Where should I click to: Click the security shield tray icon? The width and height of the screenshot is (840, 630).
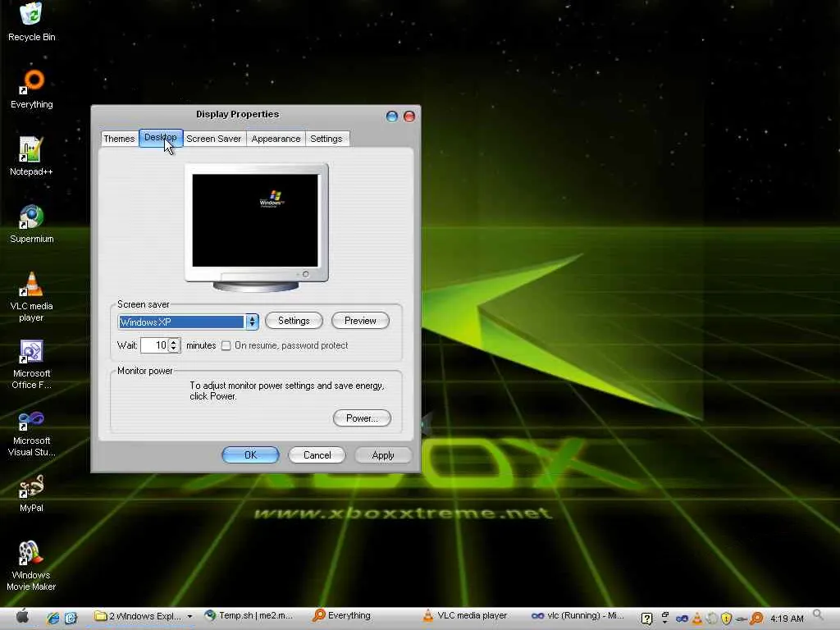(726, 619)
